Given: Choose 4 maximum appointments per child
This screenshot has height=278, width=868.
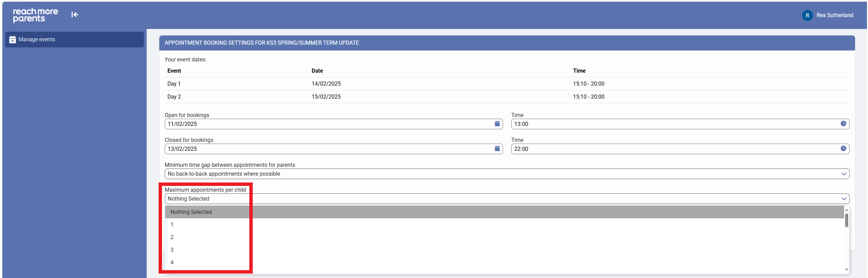Looking at the screenshot, I should tap(172, 263).
